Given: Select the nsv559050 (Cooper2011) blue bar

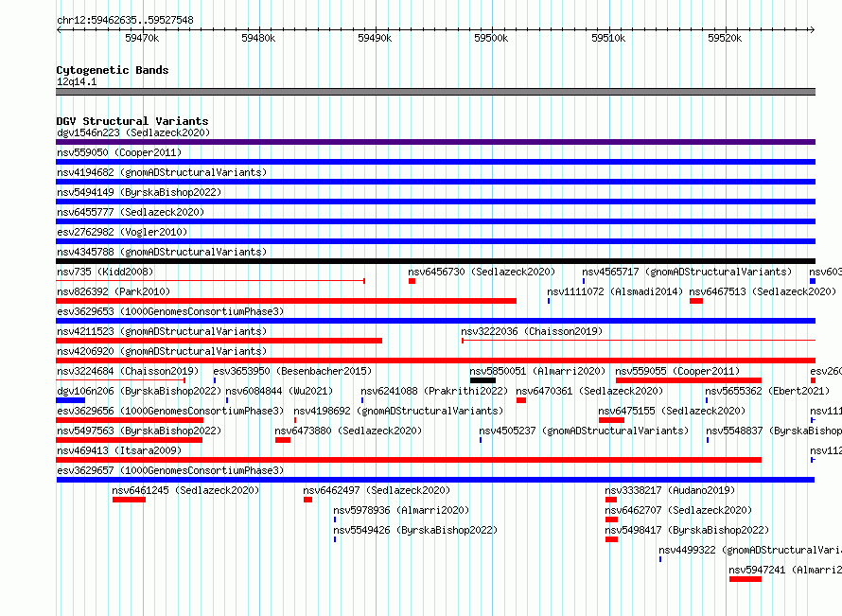Looking at the screenshot, I should [435, 162].
